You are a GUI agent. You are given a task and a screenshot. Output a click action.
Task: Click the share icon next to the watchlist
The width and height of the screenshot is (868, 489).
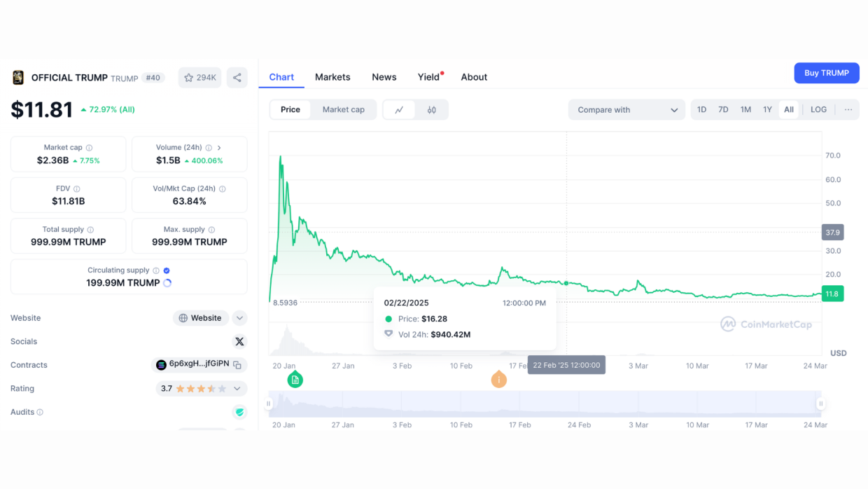click(237, 78)
